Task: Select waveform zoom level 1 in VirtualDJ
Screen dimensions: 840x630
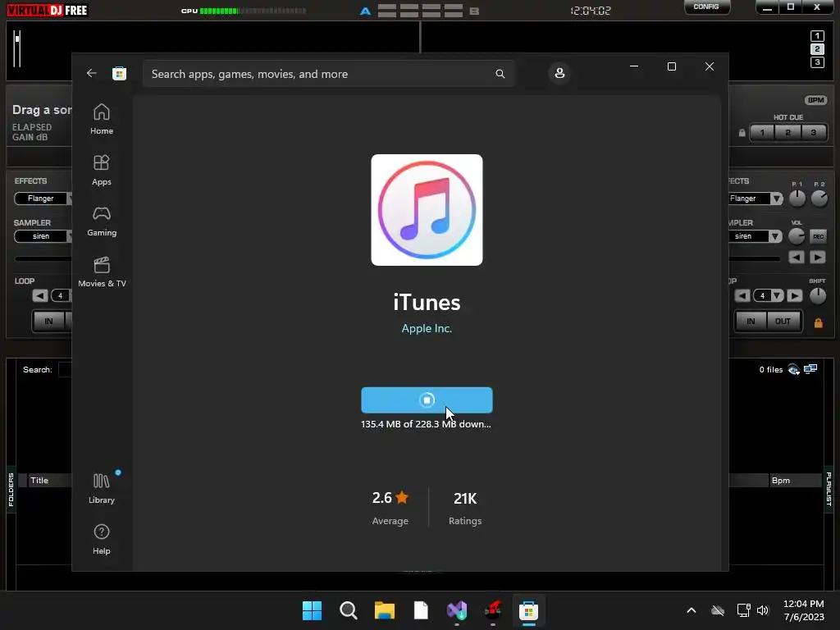Action: (x=817, y=36)
